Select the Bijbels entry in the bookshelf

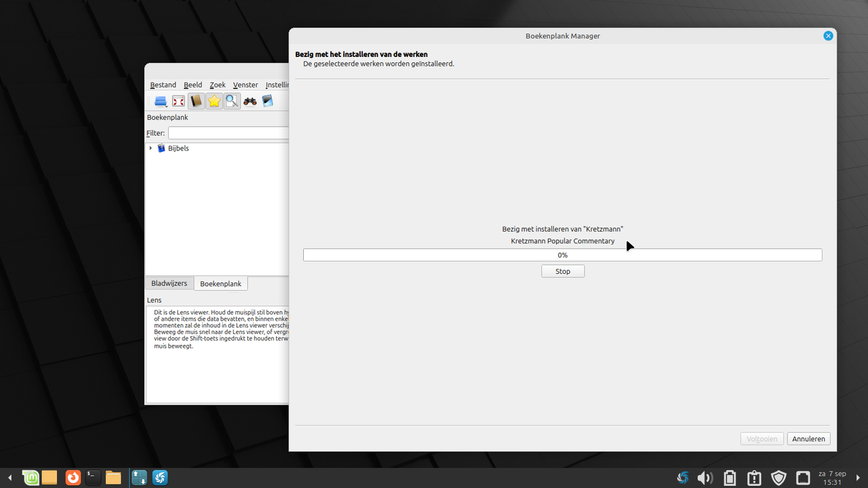178,148
